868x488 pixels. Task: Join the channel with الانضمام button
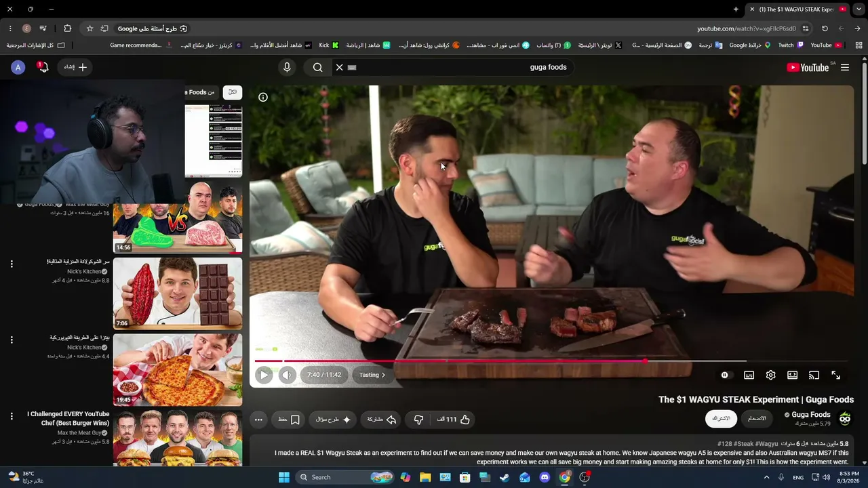coord(757,419)
